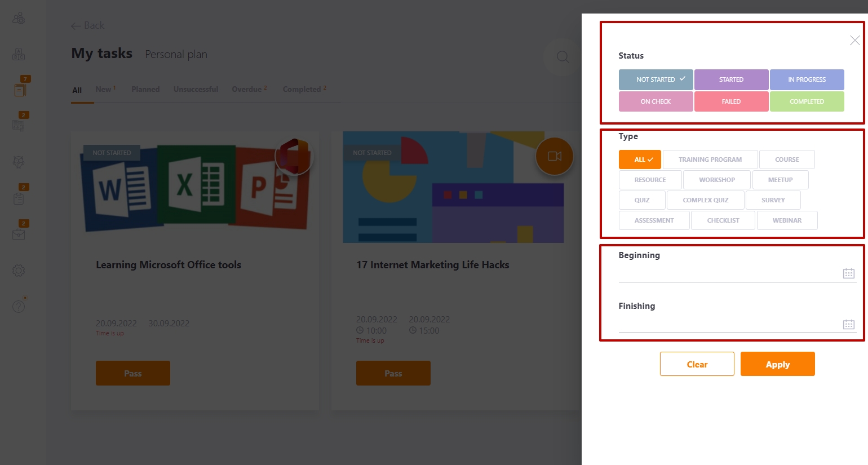The image size is (868, 465).
Task: Select the Complex Quiz type filter
Action: pos(706,200)
